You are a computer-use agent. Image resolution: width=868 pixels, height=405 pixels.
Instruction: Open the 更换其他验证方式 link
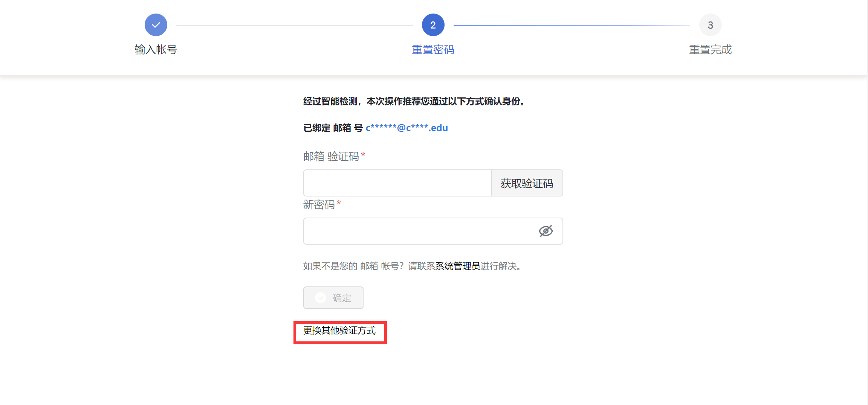pyautogui.click(x=339, y=330)
